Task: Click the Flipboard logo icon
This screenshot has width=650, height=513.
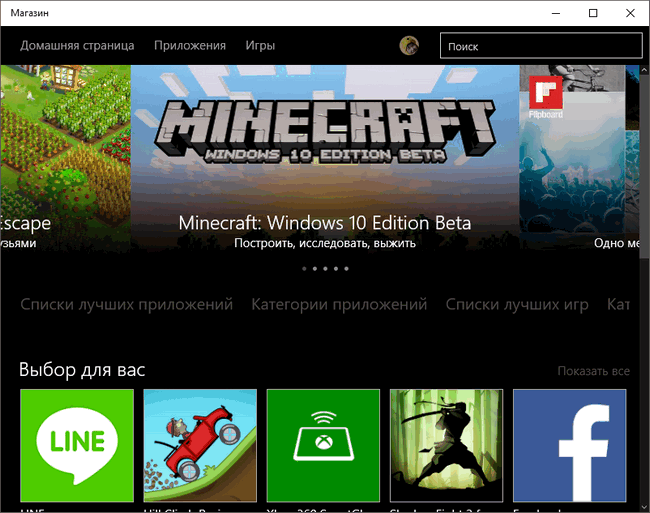Action: pyautogui.click(x=546, y=92)
